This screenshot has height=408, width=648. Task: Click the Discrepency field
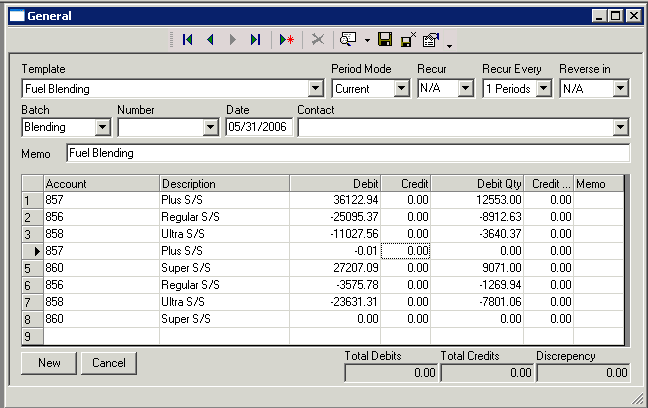[x=583, y=373]
